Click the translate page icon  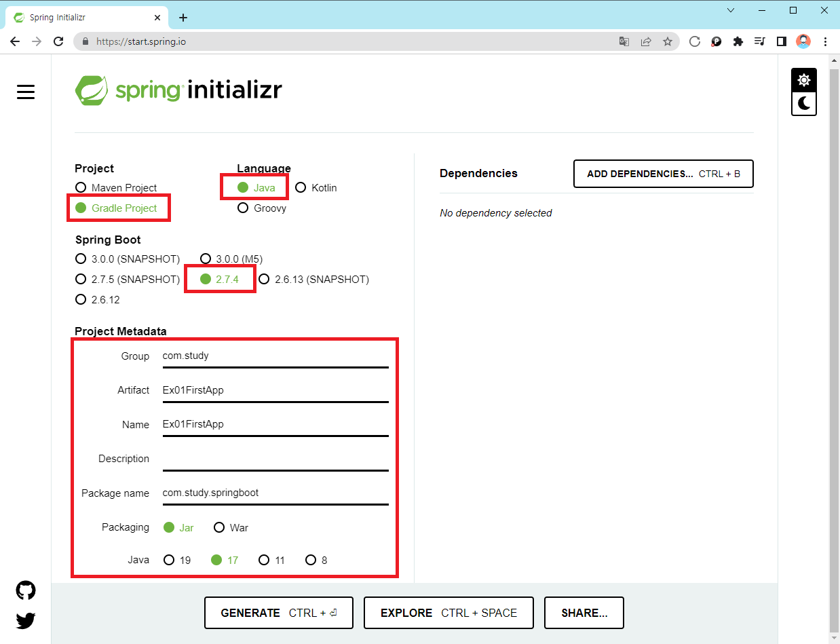(624, 41)
